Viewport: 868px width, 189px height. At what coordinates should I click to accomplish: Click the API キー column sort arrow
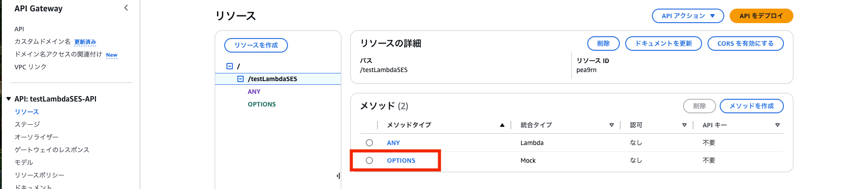(x=777, y=125)
